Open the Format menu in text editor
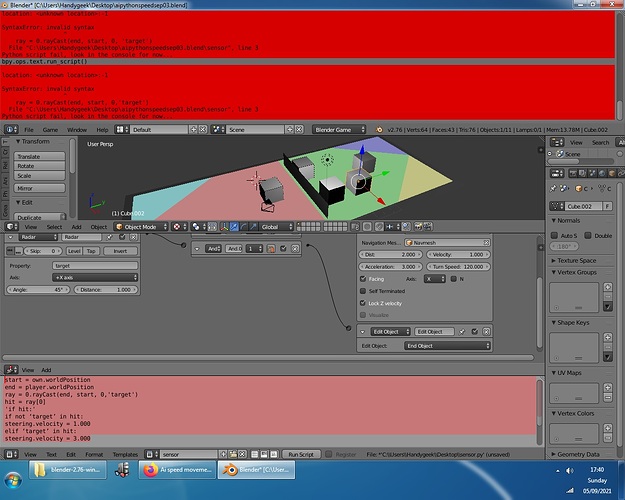625x500 pixels. tap(94, 455)
